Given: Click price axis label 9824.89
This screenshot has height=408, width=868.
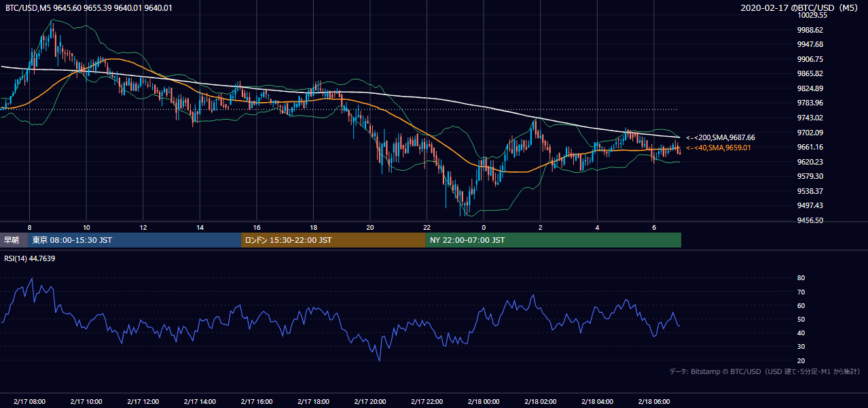Looking at the screenshot, I should pyautogui.click(x=810, y=88).
